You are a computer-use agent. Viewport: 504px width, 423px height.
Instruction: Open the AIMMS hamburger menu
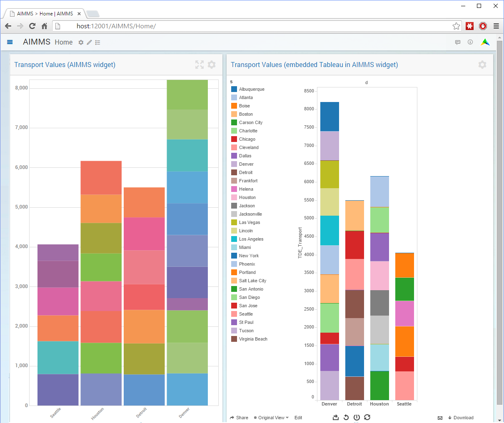tap(10, 42)
